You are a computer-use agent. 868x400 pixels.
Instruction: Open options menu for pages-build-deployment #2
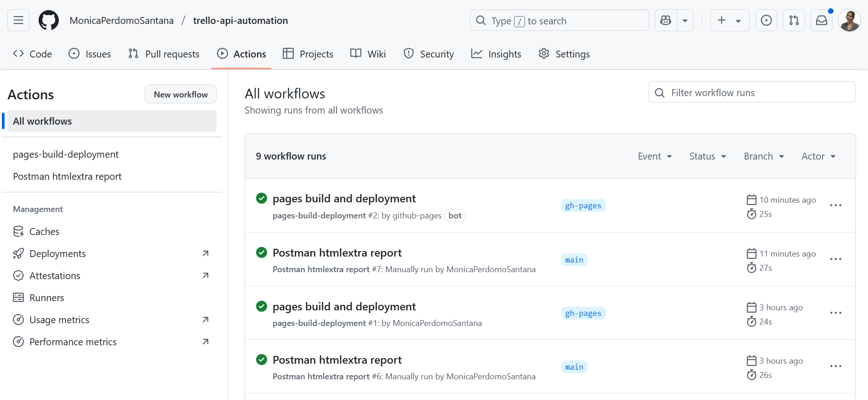tap(836, 205)
